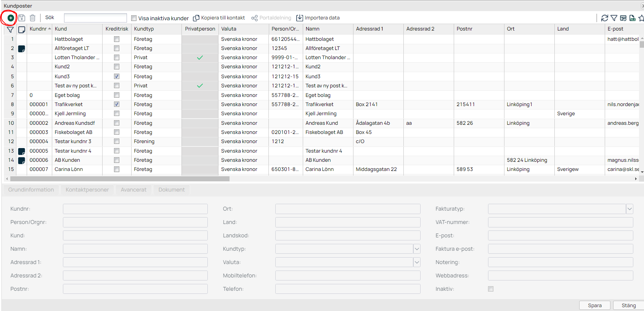Viewport: 644px width, 311px height.
Task: Switch to the Grundinformation tab
Action: 31,190
